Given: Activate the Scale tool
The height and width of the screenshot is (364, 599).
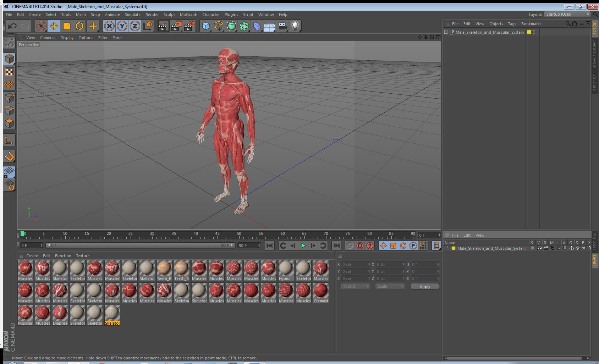Looking at the screenshot, I should [x=67, y=26].
